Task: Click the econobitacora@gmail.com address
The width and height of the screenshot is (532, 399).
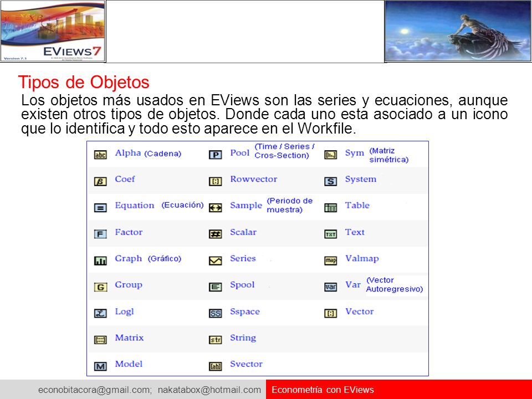Action: (95, 390)
